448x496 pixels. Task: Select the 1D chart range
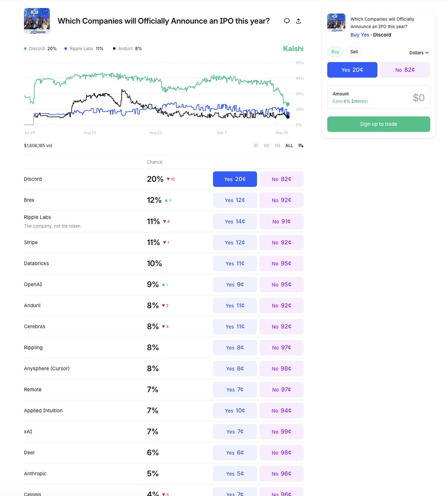click(x=256, y=145)
